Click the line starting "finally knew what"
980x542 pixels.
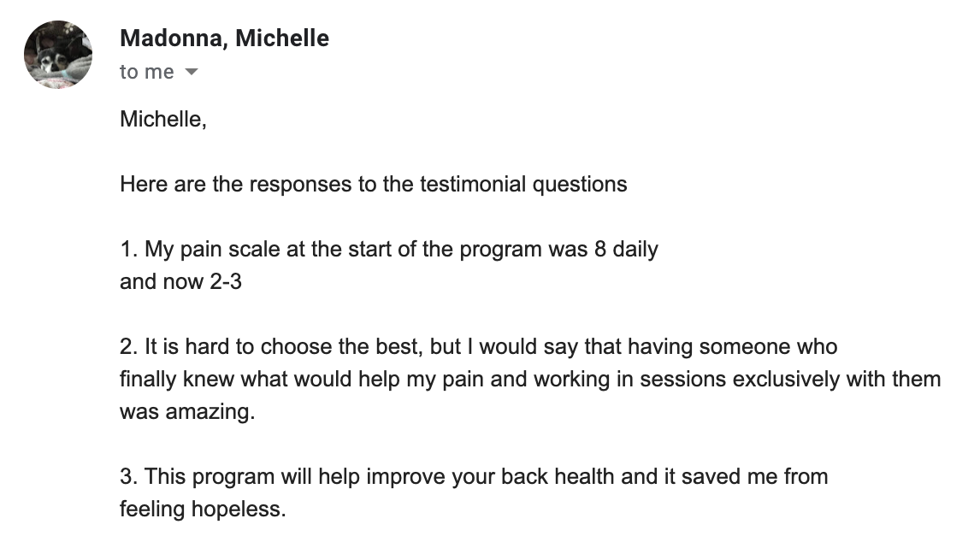530,380
